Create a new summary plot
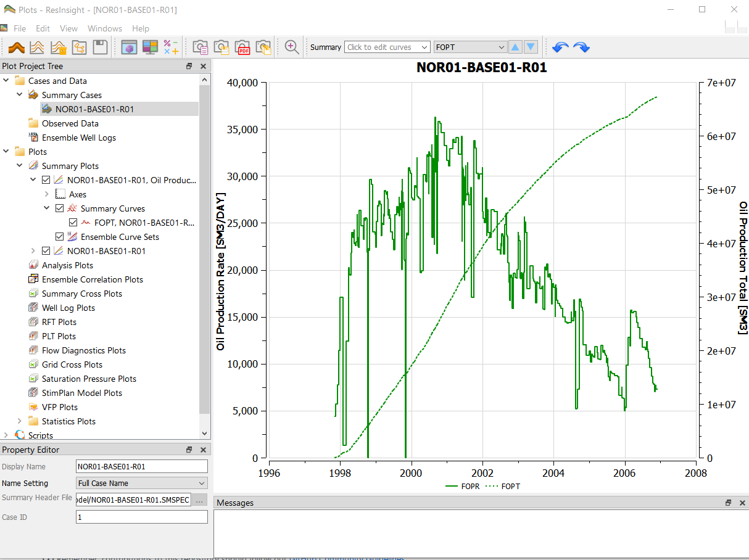Screen dimensions: 749x560 [x=37, y=47]
